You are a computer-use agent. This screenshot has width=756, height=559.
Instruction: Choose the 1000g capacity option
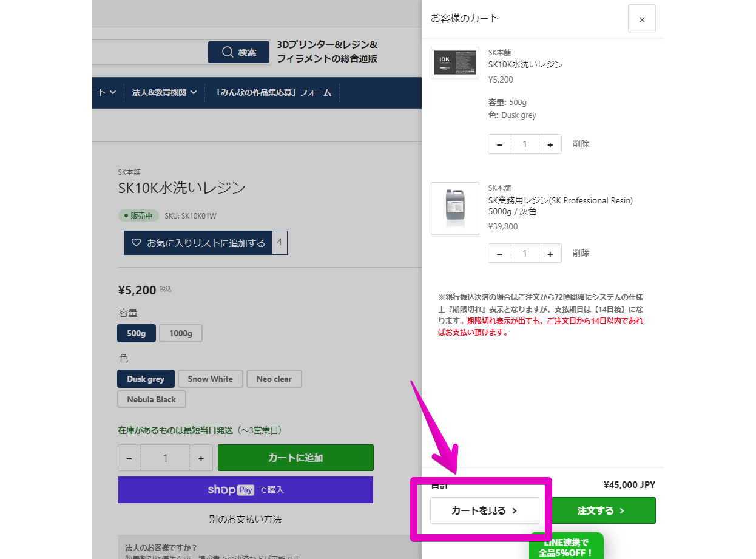(x=181, y=333)
